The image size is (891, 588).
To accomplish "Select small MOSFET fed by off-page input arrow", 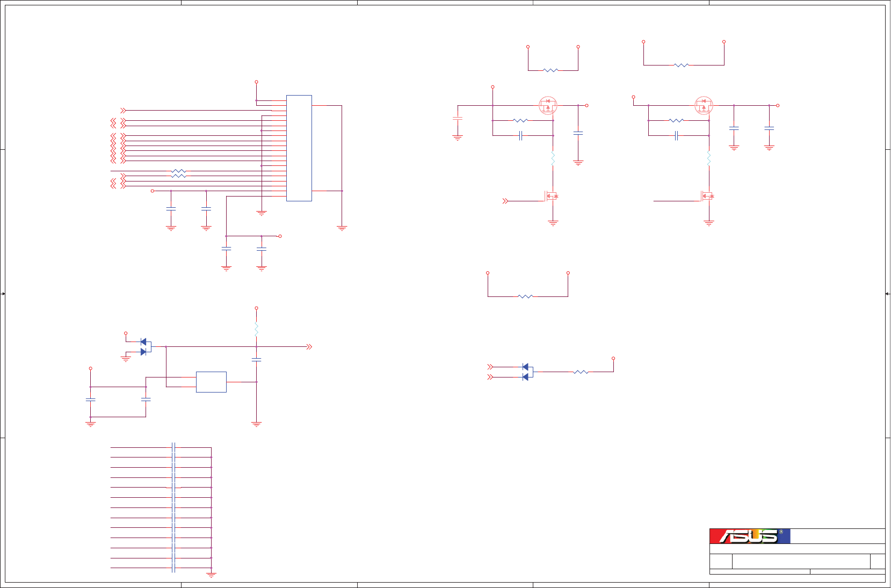I will tap(551, 196).
